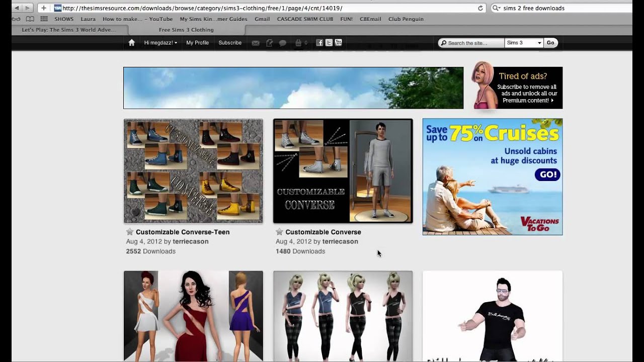Screen dimensions: 644x362
Task: Open My Profile in the site bar
Action: tap(197, 43)
